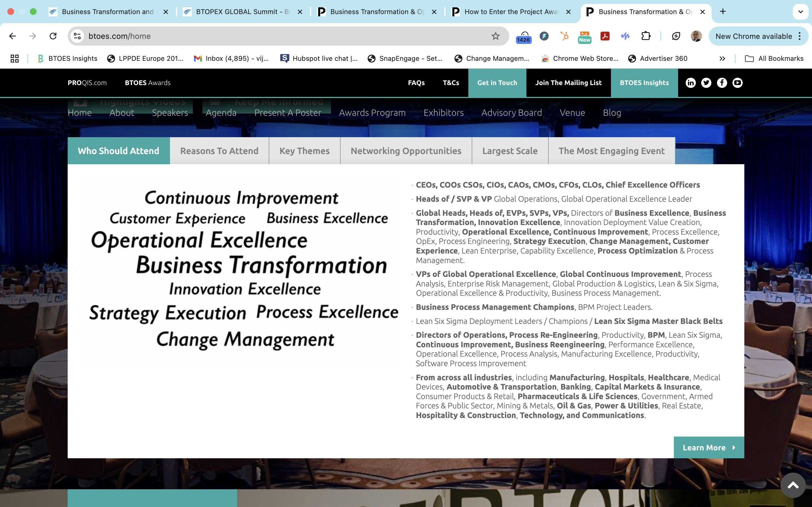Viewport: 812px width, 507px height.
Task: Open Chrome's three-dot menu
Action: [x=800, y=36]
